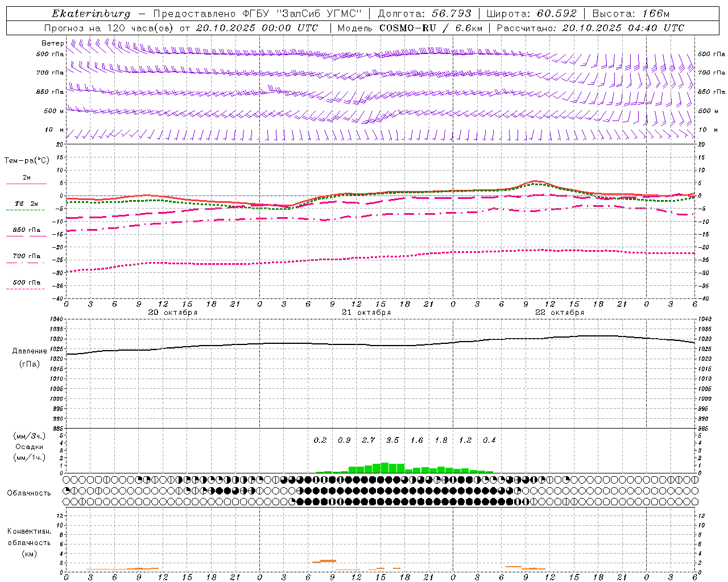Click the (гПа) pressure unit label
This screenshot has width=728, height=582.
(x=30, y=364)
